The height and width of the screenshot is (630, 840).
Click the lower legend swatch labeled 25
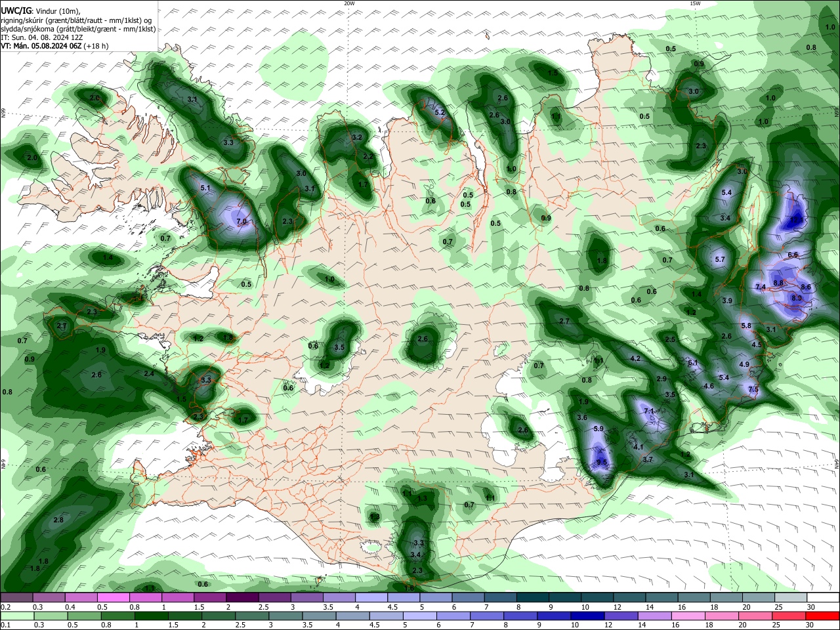point(789,616)
